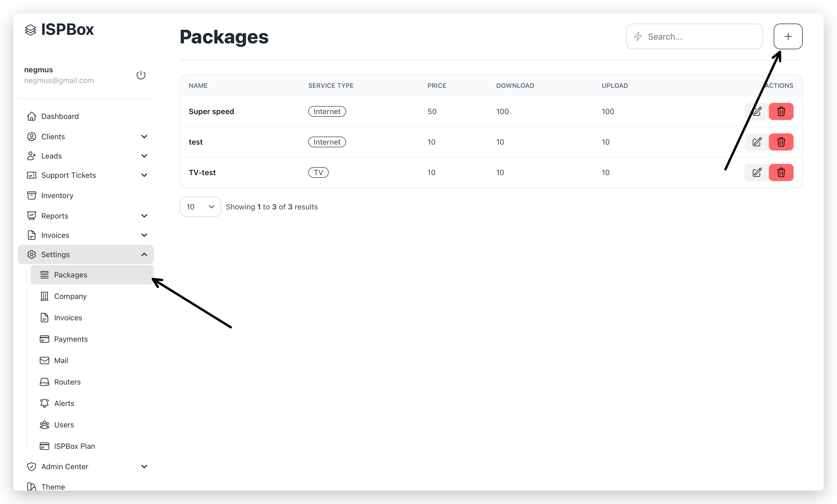This screenshot has height=504, width=837.
Task: Delete the TV-test package
Action: [781, 172]
